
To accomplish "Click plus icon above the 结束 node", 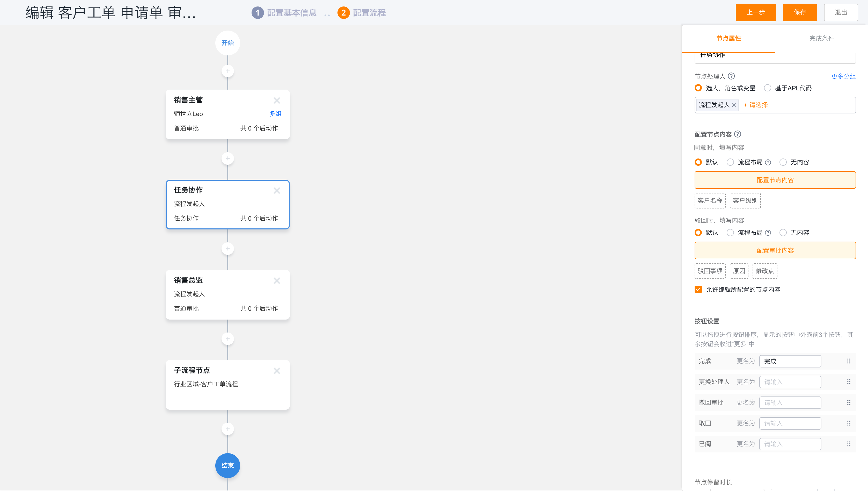I will point(227,429).
